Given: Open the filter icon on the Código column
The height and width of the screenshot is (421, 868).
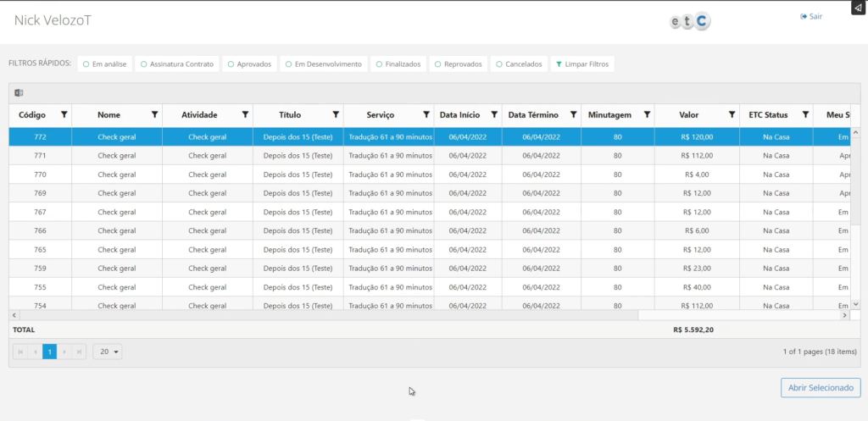Looking at the screenshot, I should [x=64, y=114].
